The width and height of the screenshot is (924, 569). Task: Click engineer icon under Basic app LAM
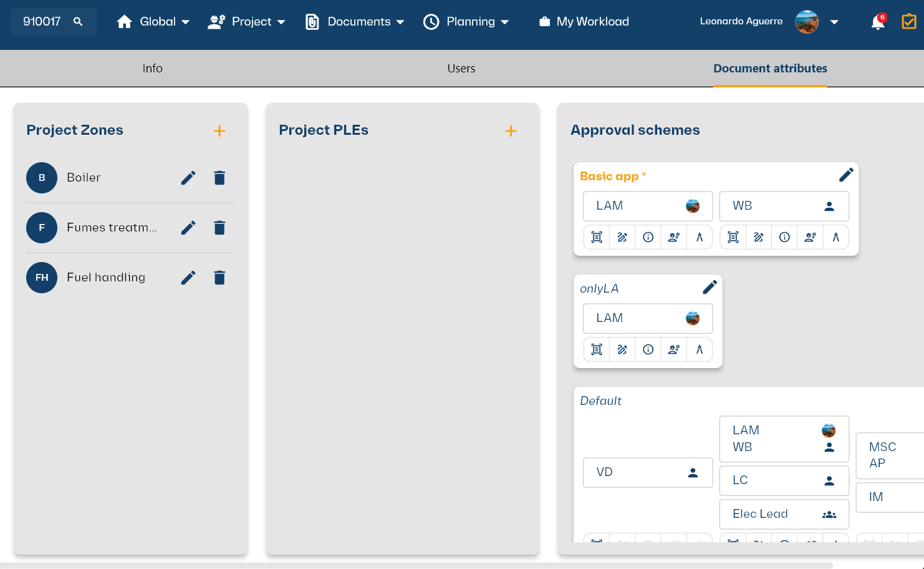(x=674, y=237)
